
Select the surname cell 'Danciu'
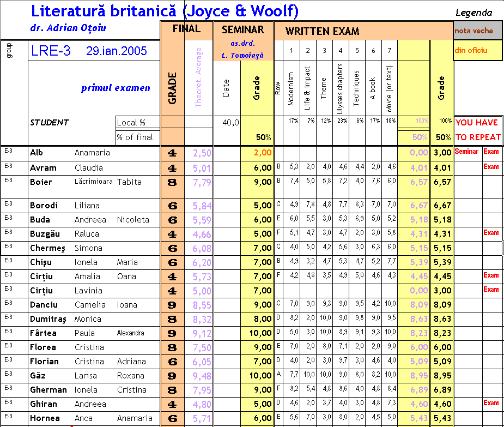(44, 305)
